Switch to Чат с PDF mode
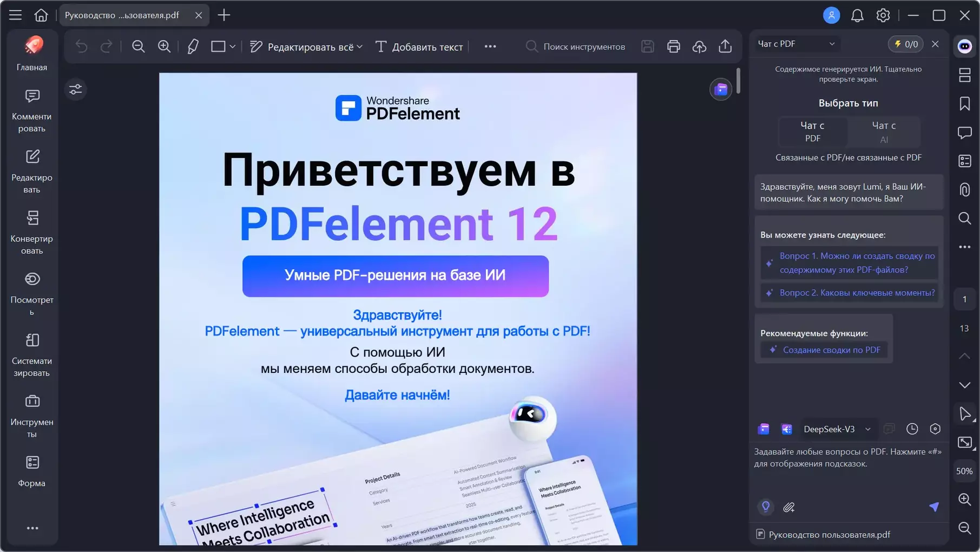This screenshot has height=552, width=980. pos(812,132)
